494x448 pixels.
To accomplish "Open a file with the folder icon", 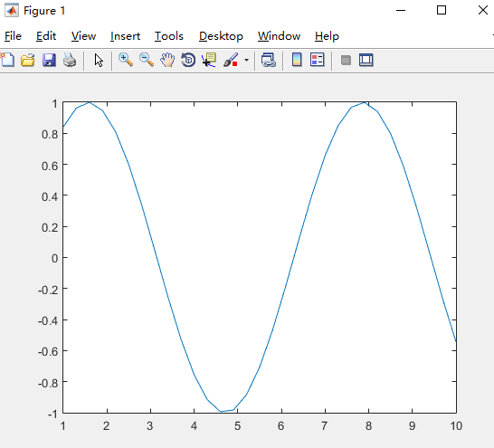I will pyautogui.click(x=28, y=60).
